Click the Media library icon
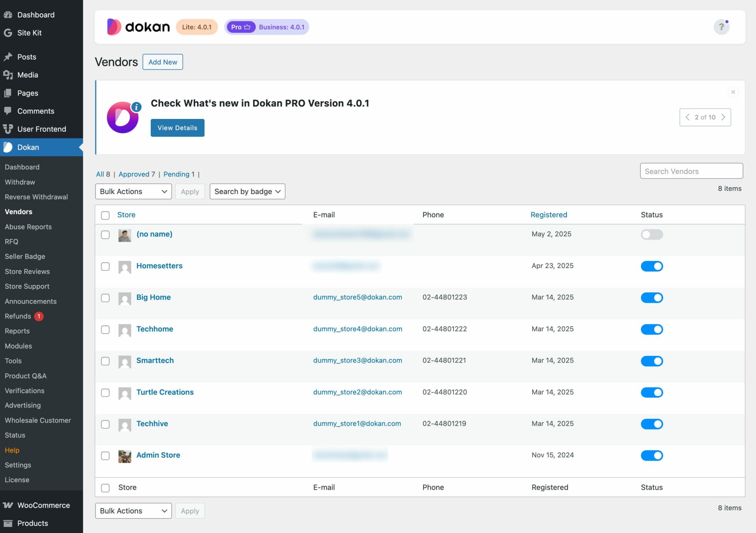Image resolution: width=756 pixels, height=533 pixels. point(8,75)
